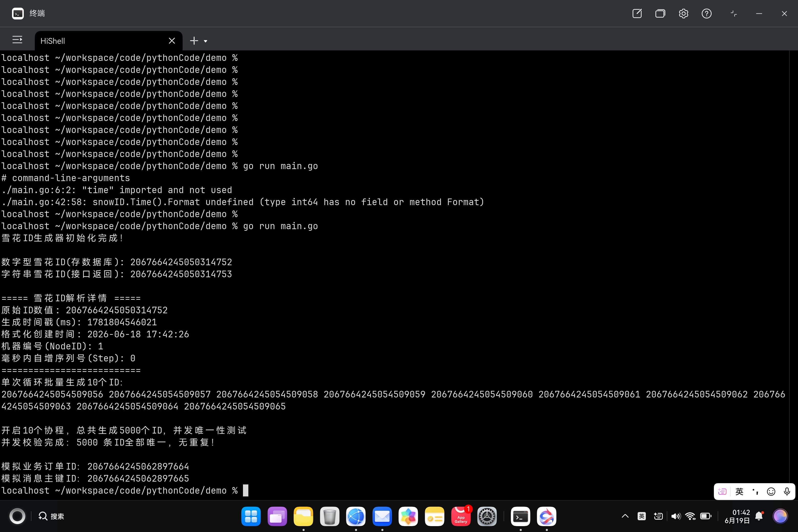Open the yellow Notes app in dock
Viewport: 798px width, 532px height.
[x=435, y=516]
